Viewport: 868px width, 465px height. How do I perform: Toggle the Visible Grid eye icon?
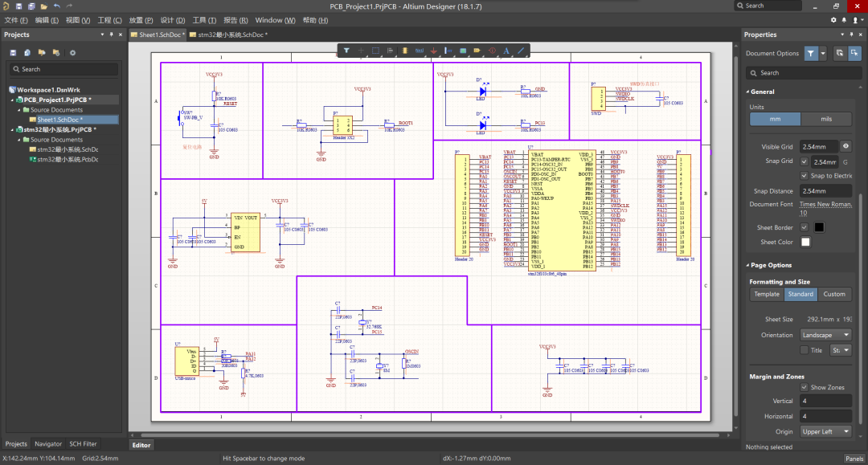(845, 146)
